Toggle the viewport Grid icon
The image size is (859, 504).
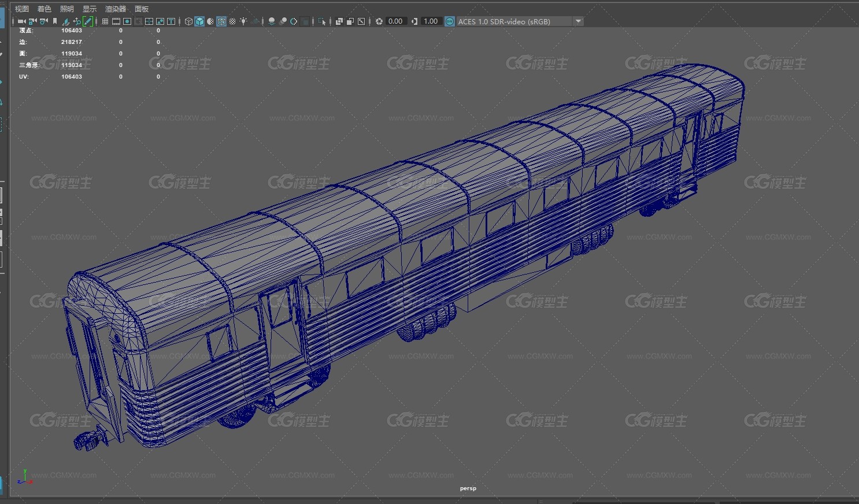pos(105,21)
